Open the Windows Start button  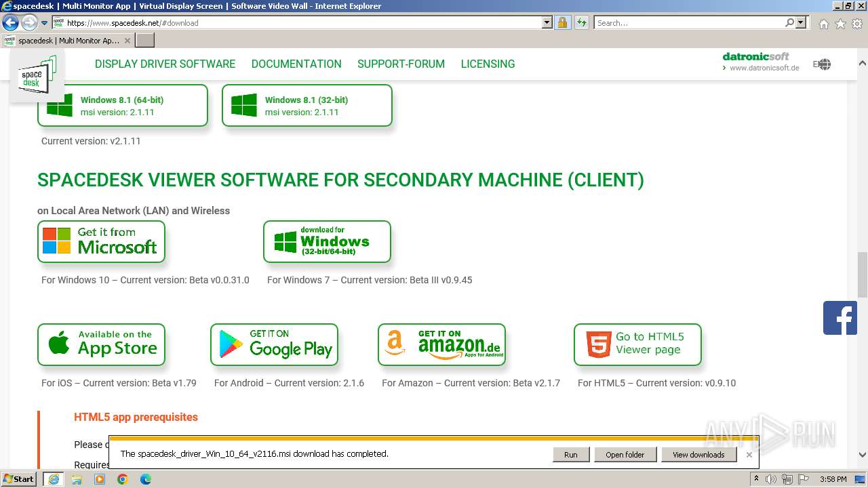pos(19,479)
